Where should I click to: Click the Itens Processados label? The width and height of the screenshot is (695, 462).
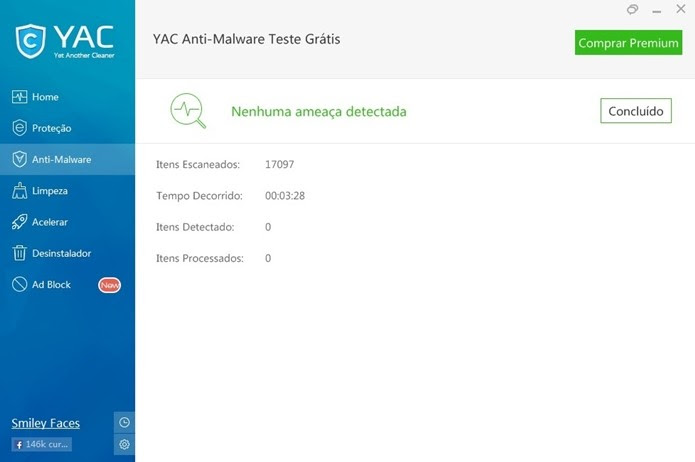200,258
